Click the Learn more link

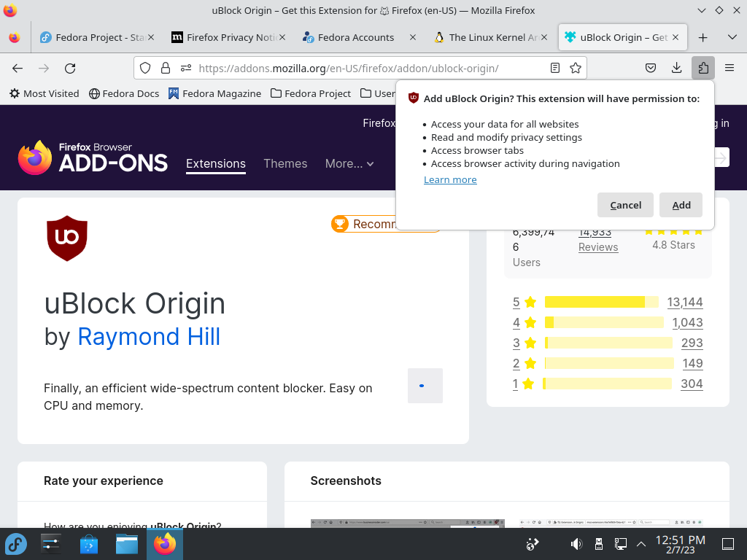[450, 179]
